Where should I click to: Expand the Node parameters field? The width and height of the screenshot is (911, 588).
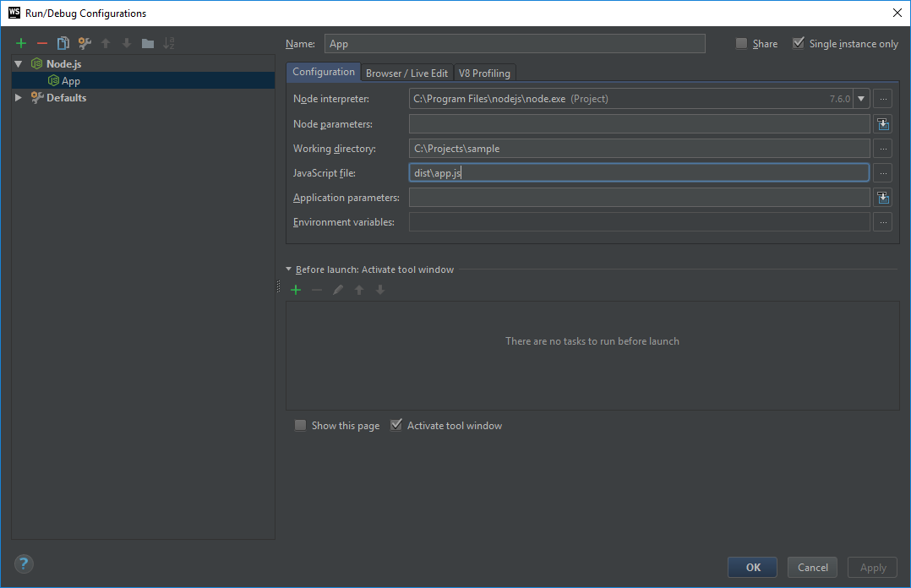coord(883,123)
